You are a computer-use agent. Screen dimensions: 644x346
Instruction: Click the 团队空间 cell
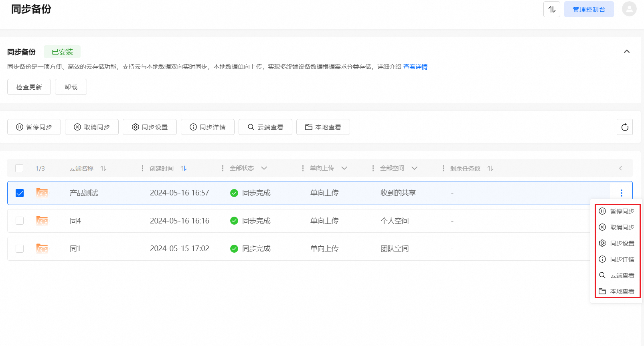395,249
